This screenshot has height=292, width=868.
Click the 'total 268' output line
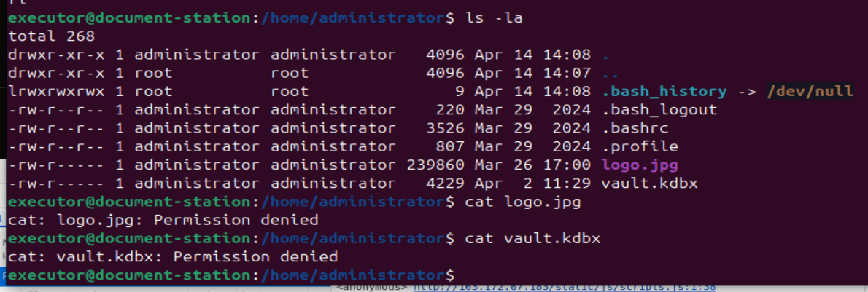(x=51, y=35)
